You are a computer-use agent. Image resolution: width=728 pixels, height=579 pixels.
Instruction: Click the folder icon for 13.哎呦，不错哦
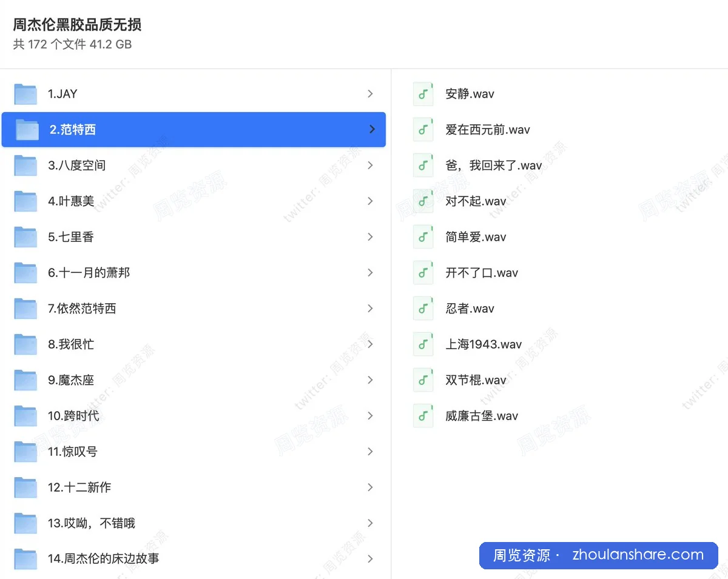25,523
